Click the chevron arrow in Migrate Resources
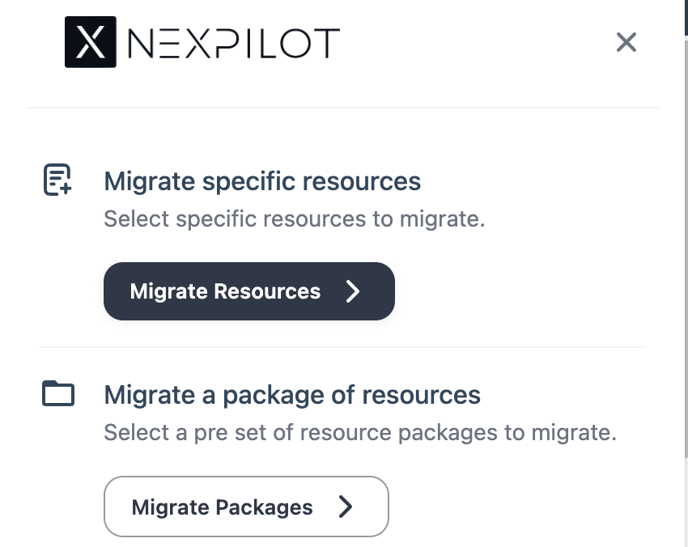 (353, 291)
